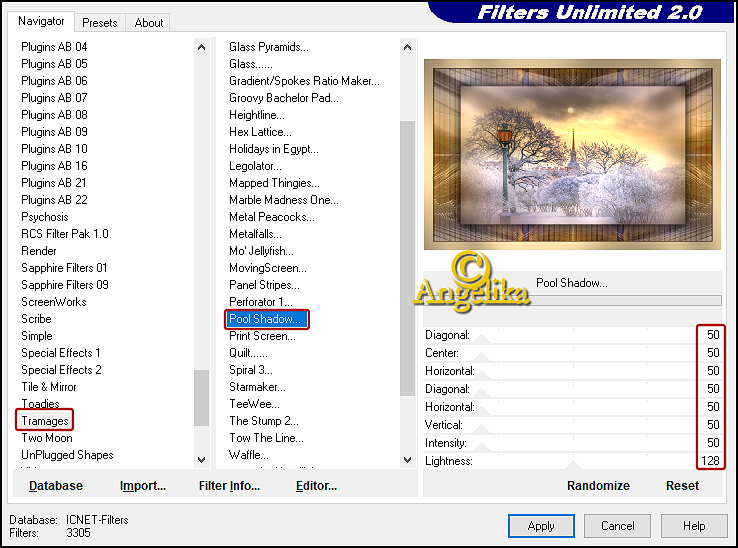Click up arrow of filter effects scrollbar
Screen dimensions: 738x548
[x=408, y=47]
